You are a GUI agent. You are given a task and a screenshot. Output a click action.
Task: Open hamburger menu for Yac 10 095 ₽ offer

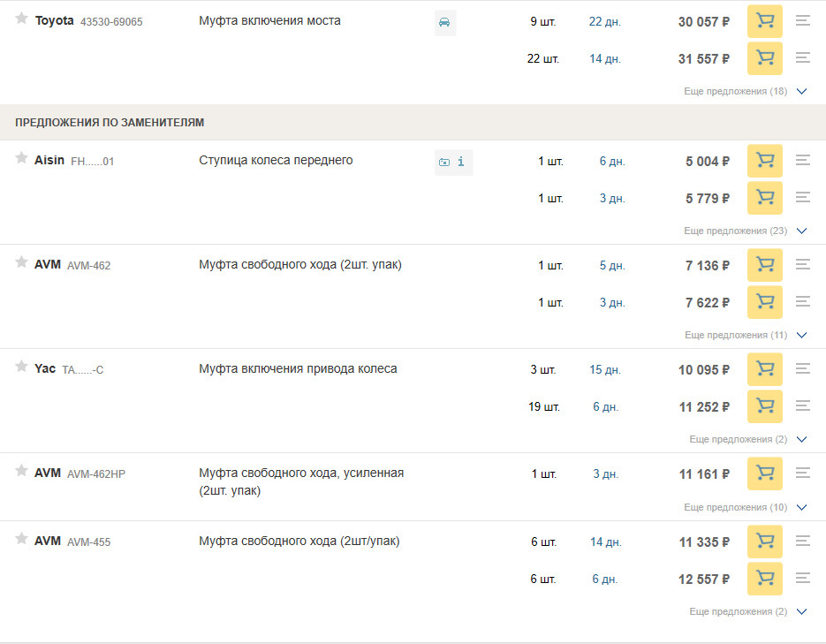[803, 368]
